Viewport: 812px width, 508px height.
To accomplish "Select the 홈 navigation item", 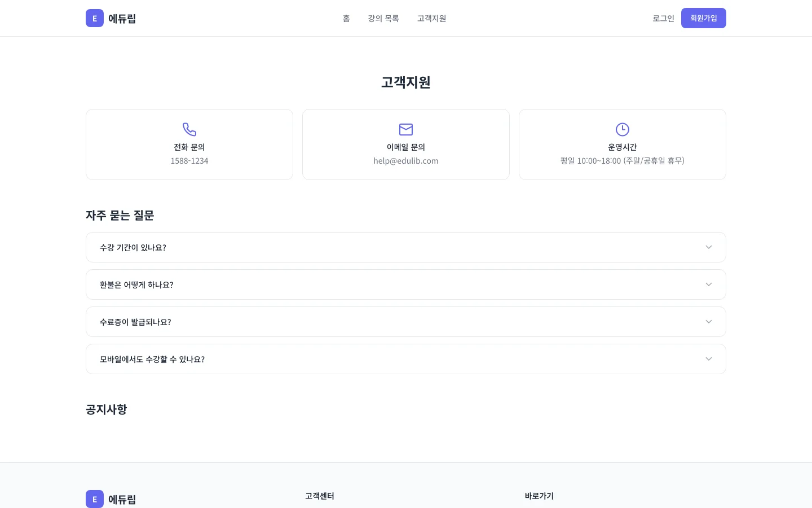I will 346,18.
